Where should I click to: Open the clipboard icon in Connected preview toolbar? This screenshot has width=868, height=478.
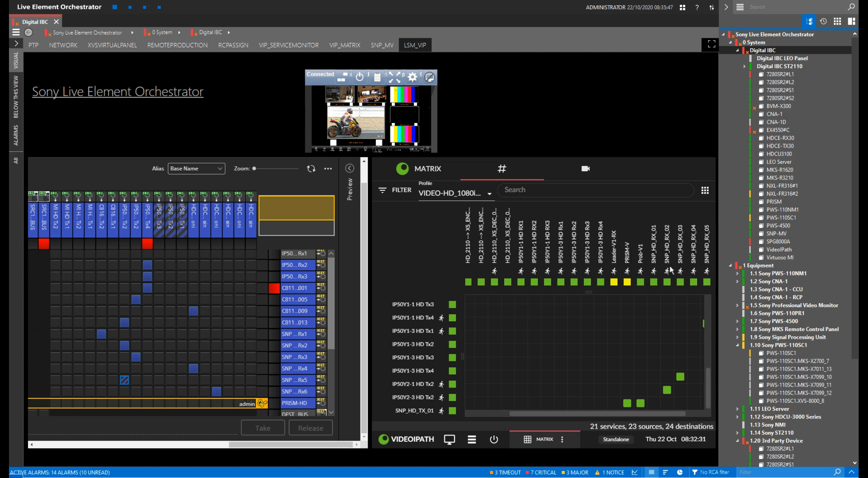point(377,77)
